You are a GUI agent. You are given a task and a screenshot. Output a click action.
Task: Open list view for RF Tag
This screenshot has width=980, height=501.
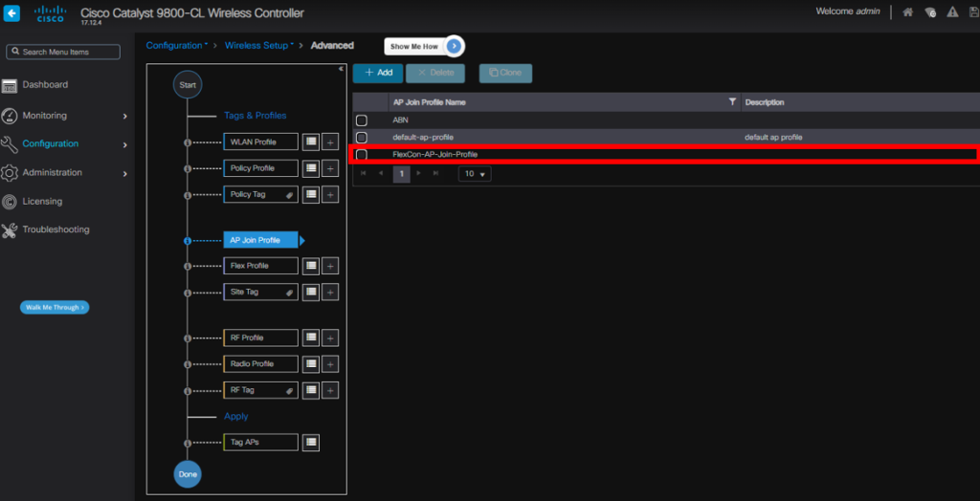(311, 390)
